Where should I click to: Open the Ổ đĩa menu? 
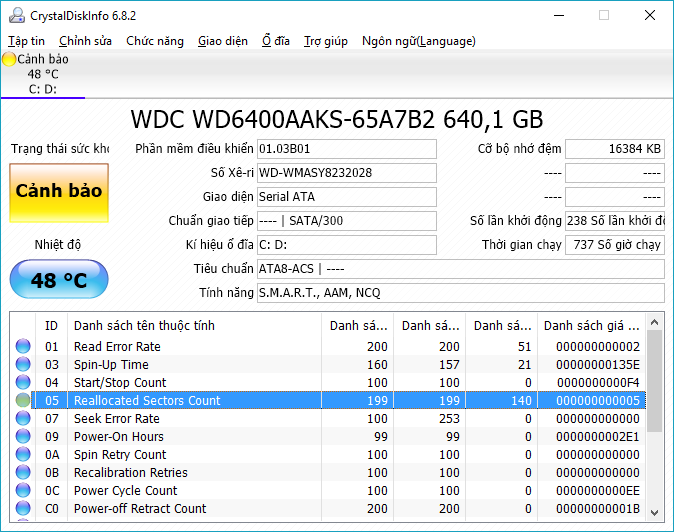(276, 41)
